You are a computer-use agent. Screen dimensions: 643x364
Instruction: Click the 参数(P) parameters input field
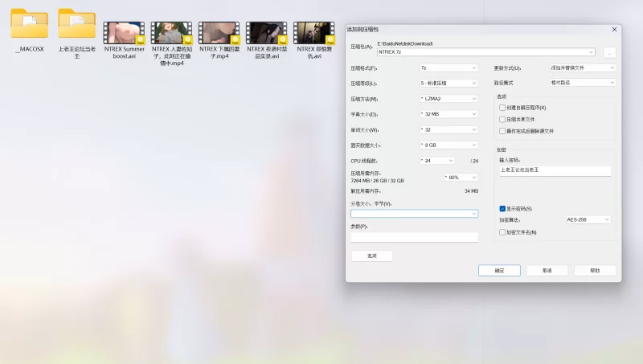(414, 237)
